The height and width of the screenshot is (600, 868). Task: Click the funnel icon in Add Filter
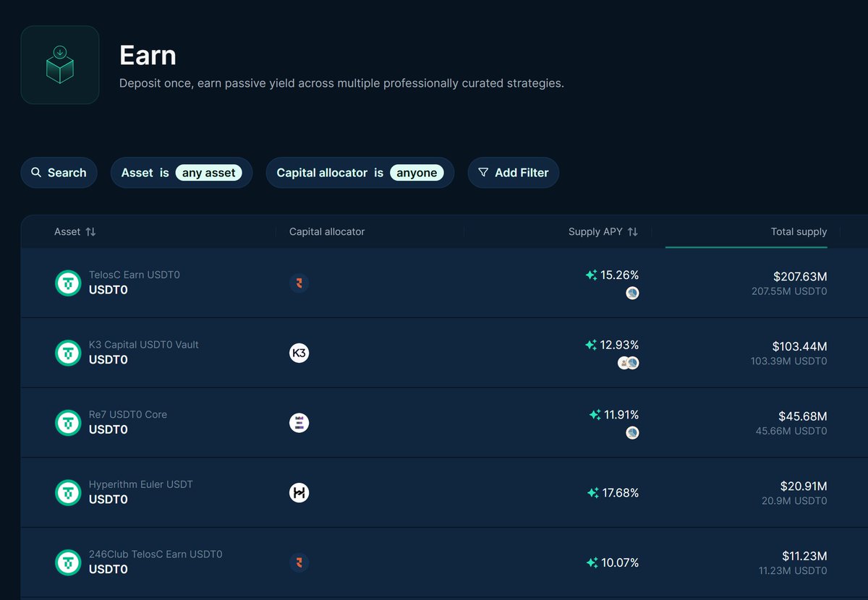point(483,173)
